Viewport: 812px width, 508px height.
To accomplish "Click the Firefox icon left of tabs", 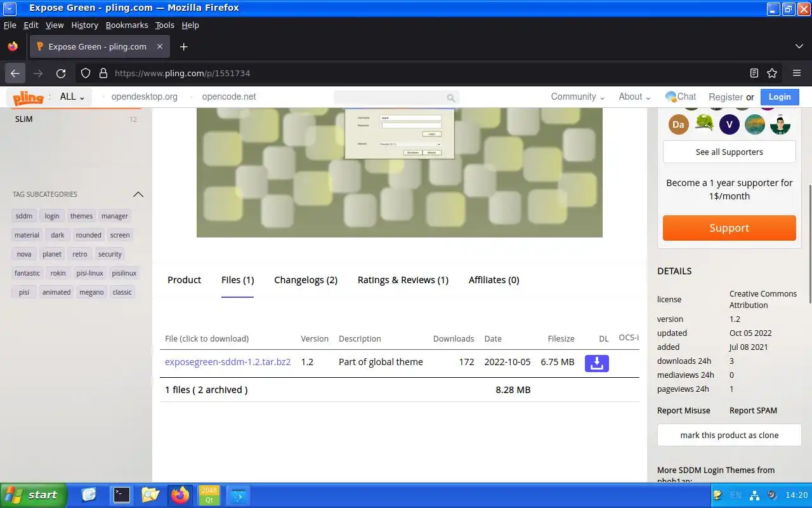I will point(13,46).
